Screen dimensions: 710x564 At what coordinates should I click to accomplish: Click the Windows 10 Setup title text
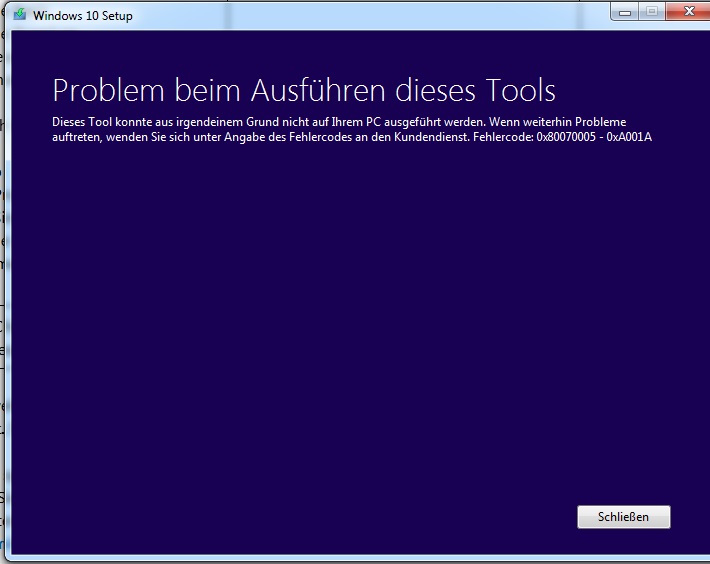(x=83, y=16)
